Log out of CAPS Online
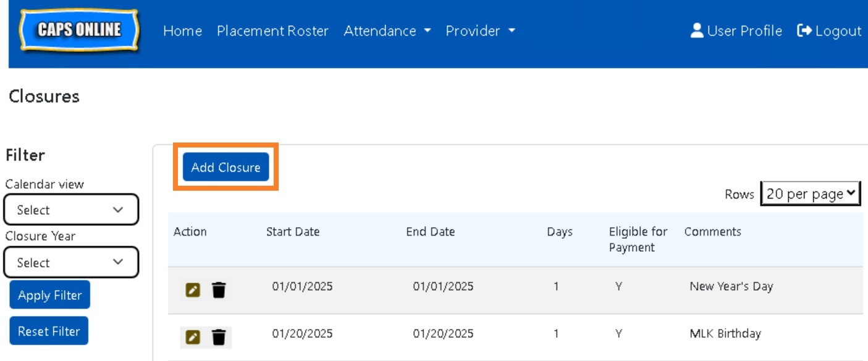Image resolution: width=868 pixels, height=361 pixels. tap(829, 31)
